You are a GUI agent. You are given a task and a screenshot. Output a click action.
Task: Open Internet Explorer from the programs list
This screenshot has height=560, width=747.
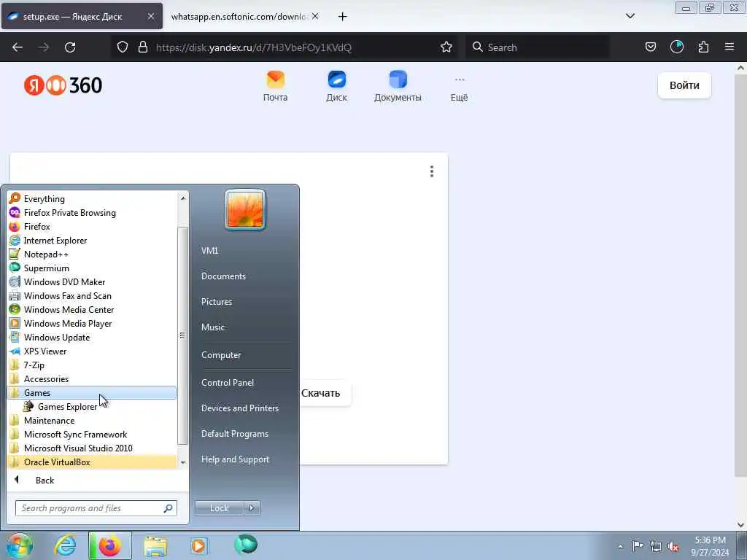[92, 241]
